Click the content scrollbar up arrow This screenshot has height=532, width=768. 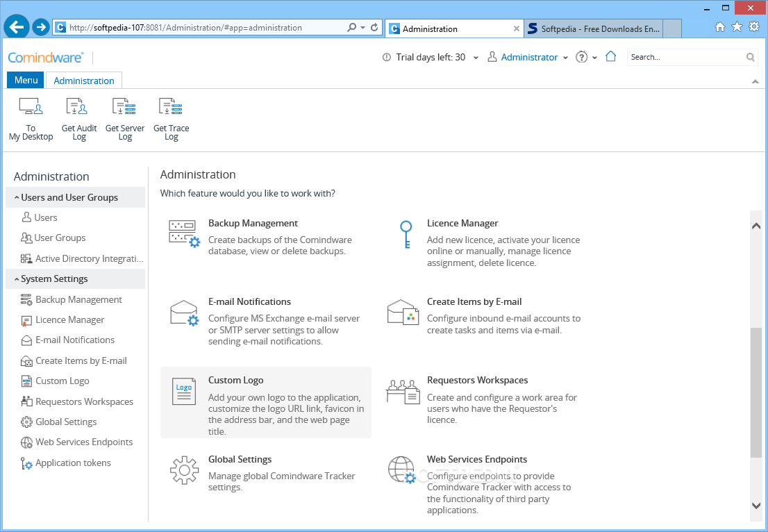click(x=756, y=225)
